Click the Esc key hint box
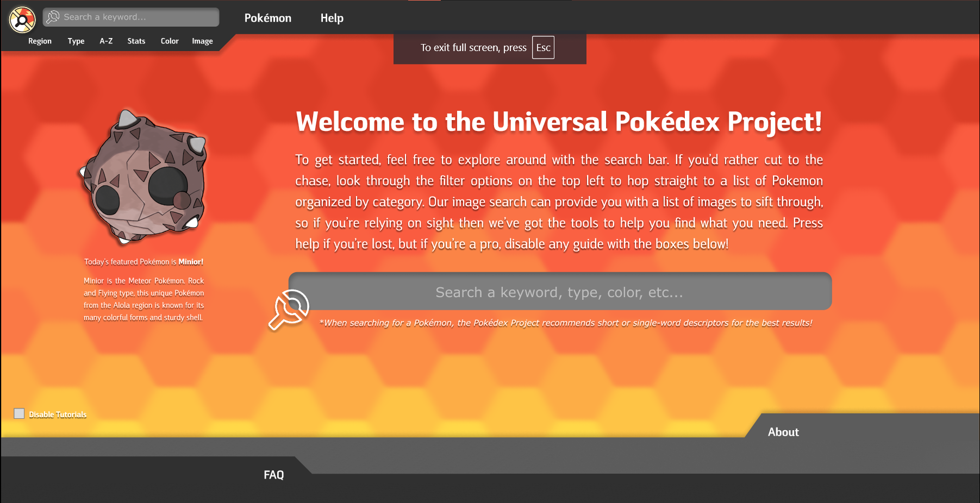This screenshot has height=503, width=980. 543,48
